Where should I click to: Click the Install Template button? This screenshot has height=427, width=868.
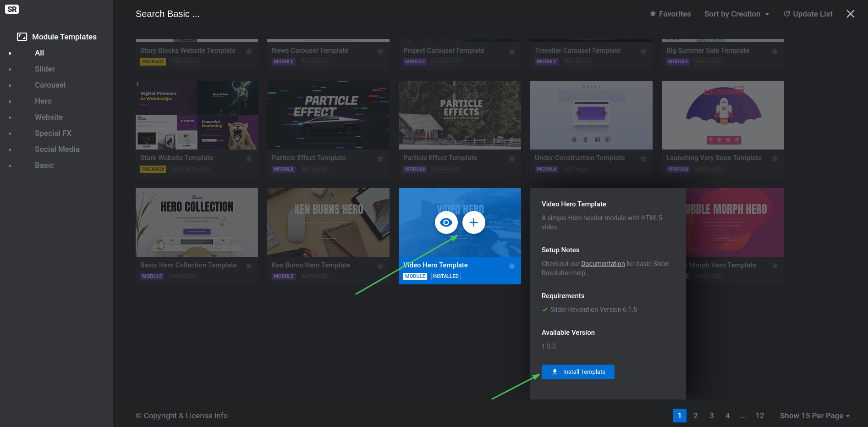pyautogui.click(x=577, y=372)
